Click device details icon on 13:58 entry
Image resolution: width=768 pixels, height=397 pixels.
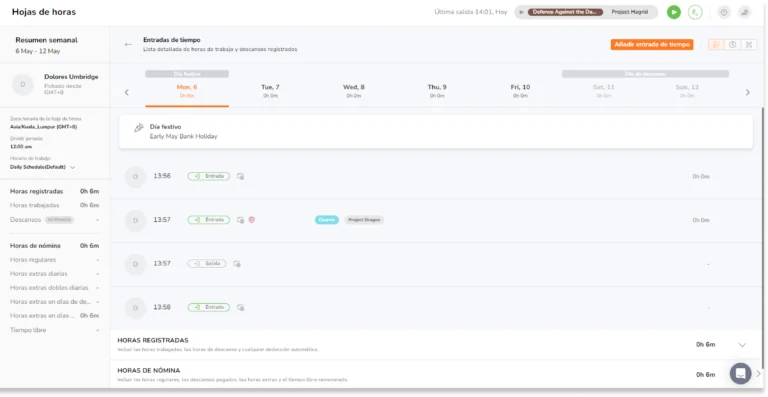pos(240,307)
